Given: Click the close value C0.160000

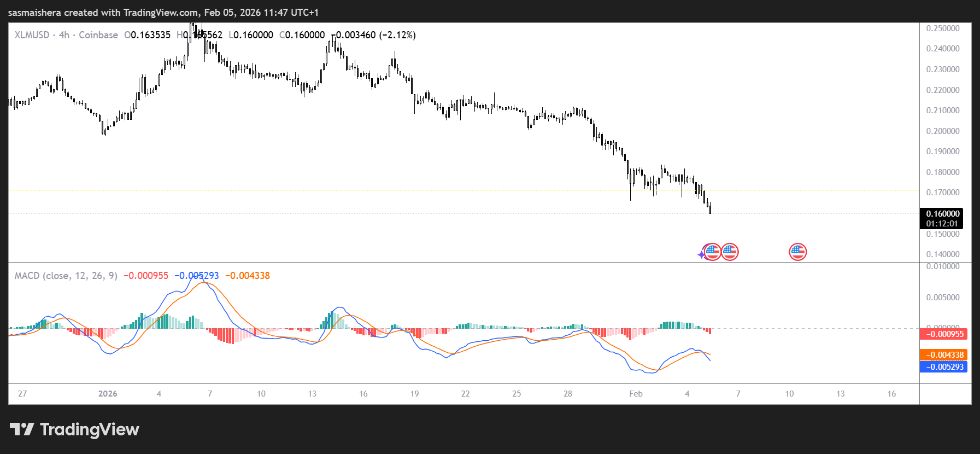Looking at the screenshot, I should pos(302,35).
